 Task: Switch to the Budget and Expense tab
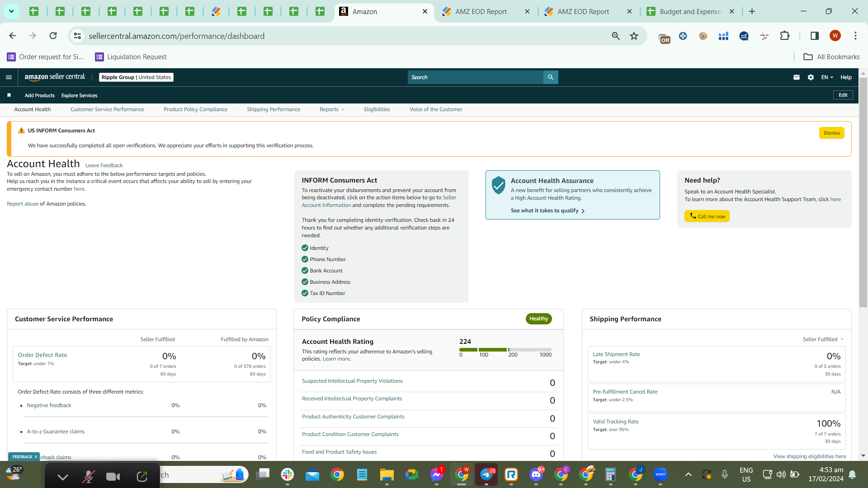690,11
